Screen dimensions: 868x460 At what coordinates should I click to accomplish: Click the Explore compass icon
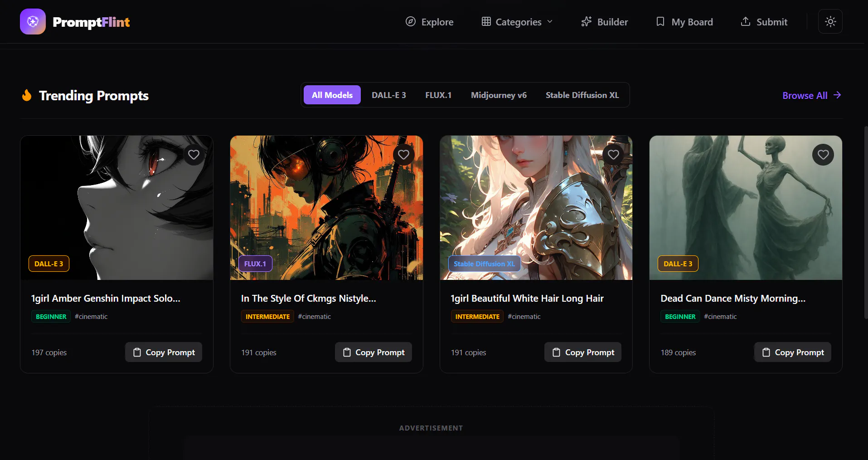click(411, 21)
